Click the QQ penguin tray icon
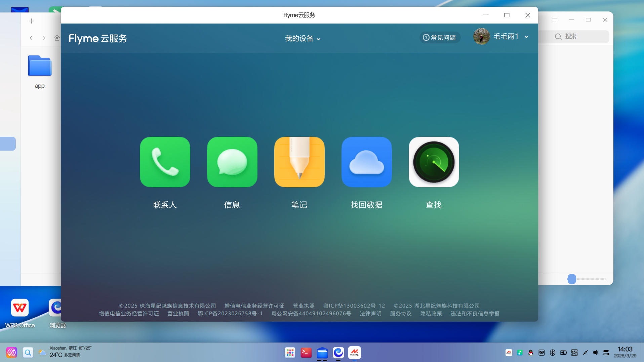644x362 pixels. click(x=530, y=353)
